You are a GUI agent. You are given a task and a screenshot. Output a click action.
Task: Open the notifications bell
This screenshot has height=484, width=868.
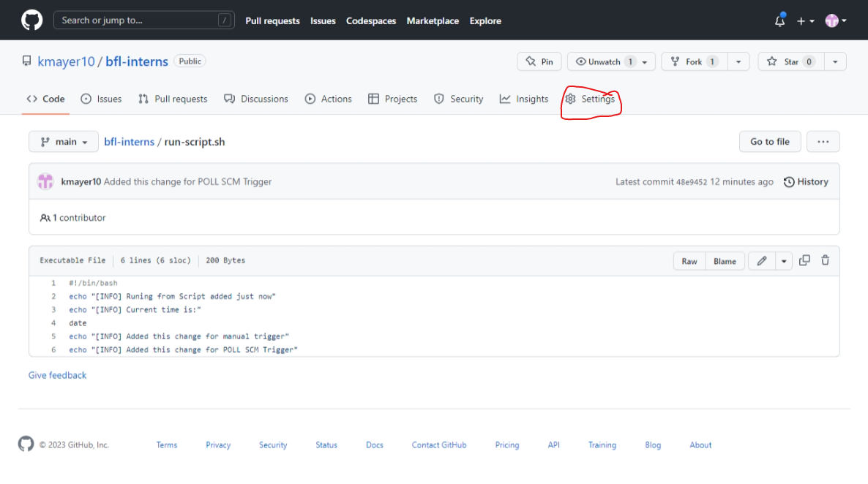779,20
